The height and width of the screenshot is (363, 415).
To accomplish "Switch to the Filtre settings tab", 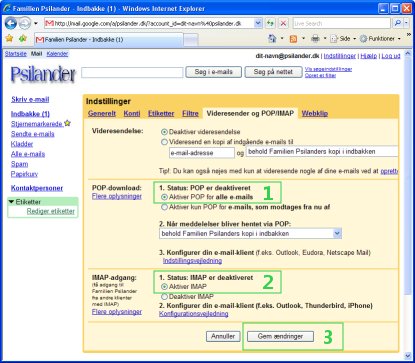I will pyautogui.click(x=190, y=114).
